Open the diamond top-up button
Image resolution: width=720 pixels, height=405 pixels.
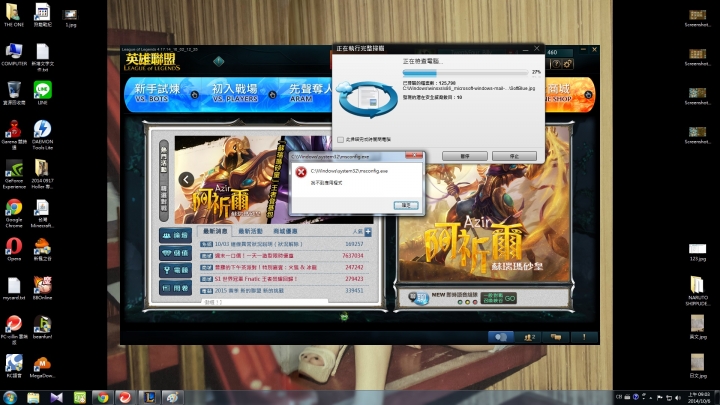175,253
